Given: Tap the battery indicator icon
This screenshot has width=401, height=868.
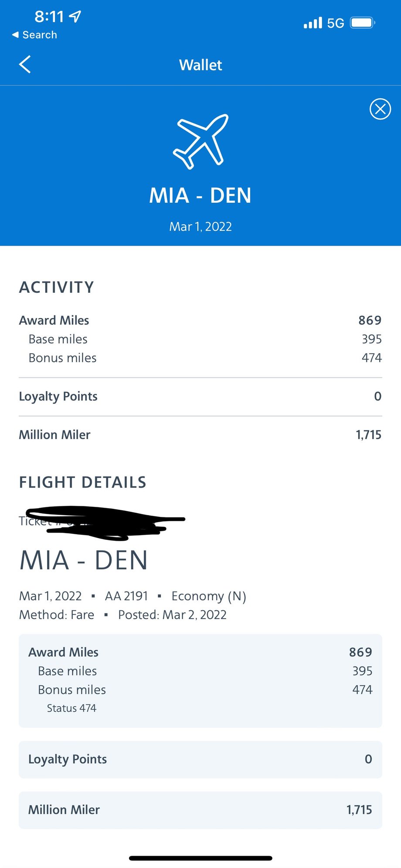Looking at the screenshot, I should pyautogui.click(x=363, y=23).
